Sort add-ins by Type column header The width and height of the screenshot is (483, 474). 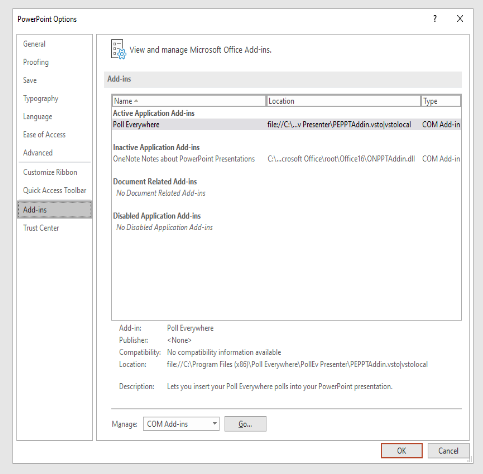tap(441, 101)
